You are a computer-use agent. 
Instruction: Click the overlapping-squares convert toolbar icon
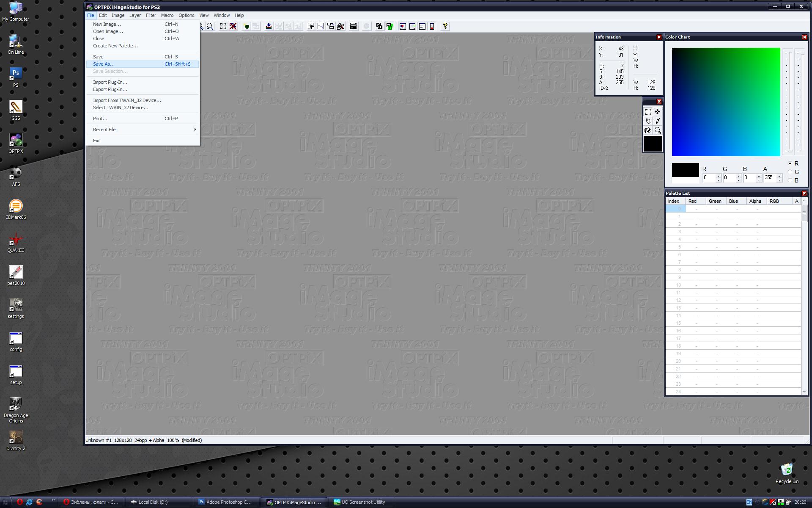pos(330,26)
